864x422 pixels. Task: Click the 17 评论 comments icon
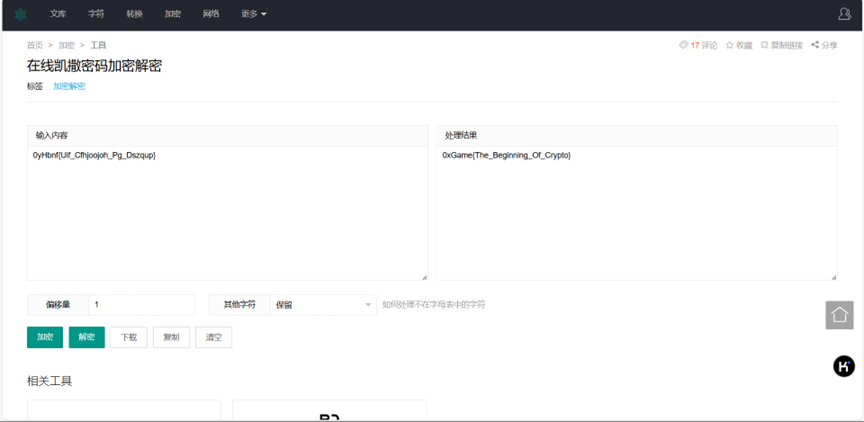[684, 45]
